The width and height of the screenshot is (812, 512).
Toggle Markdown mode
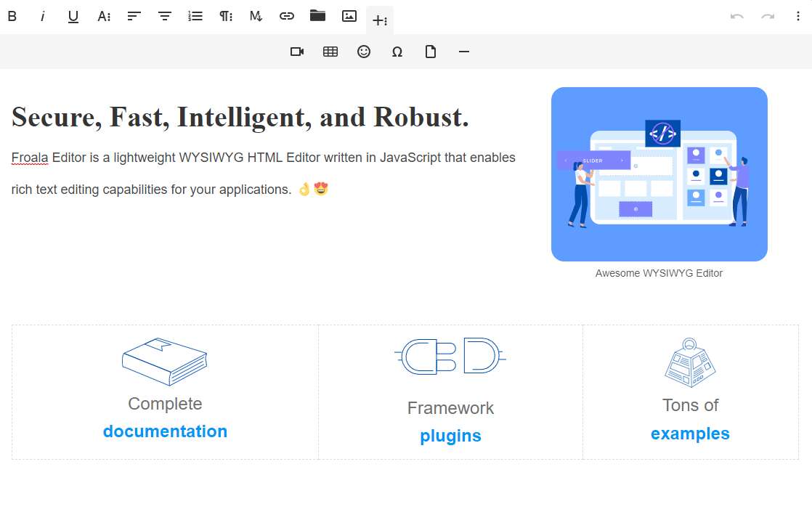[256, 17]
